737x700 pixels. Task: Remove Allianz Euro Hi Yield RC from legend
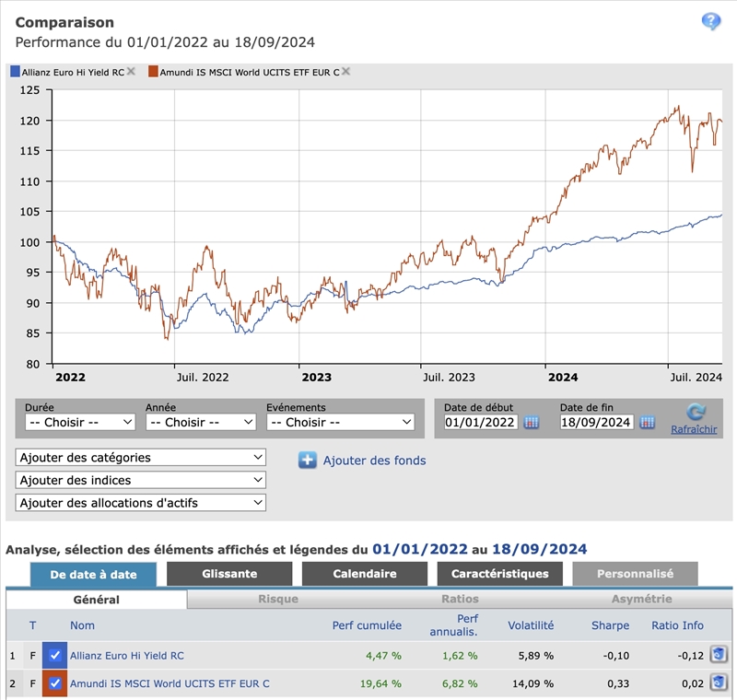pos(131,72)
